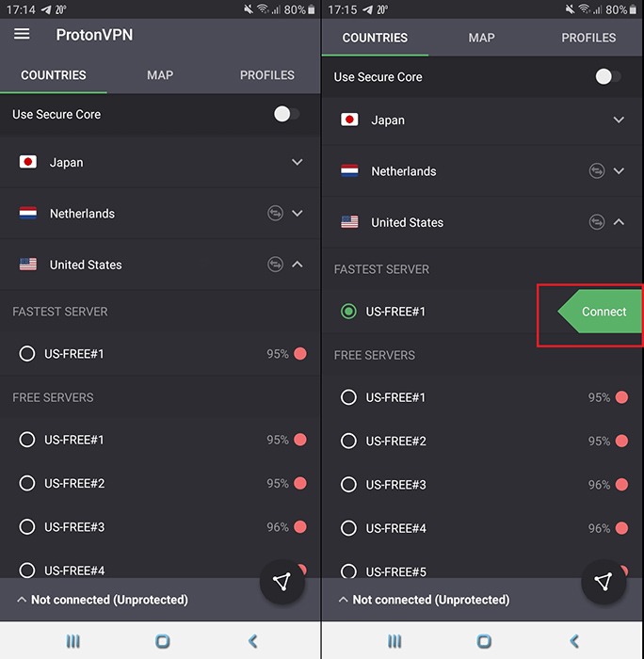The width and height of the screenshot is (644, 659).
Task: Enable Use Secure Core switch on left screen
Action: 285,114
